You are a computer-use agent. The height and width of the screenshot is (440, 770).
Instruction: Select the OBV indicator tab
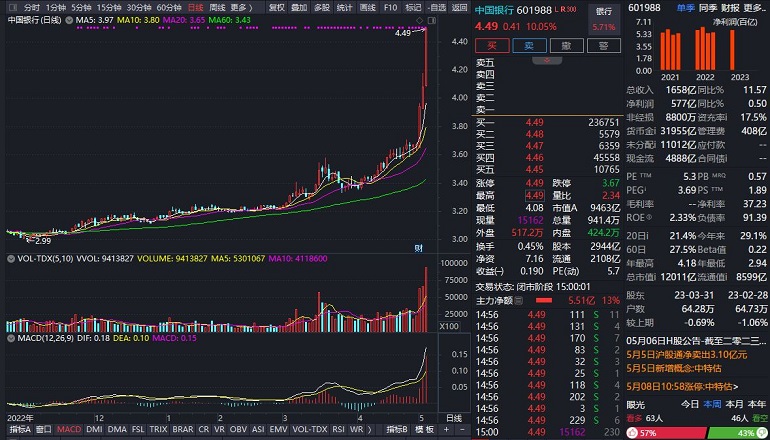(x=238, y=429)
